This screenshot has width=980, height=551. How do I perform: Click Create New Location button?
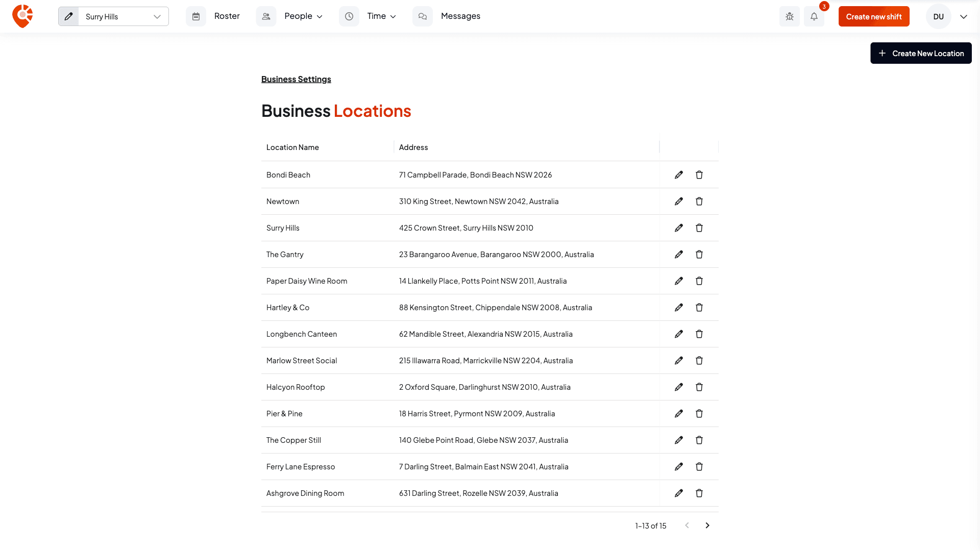pyautogui.click(x=921, y=53)
